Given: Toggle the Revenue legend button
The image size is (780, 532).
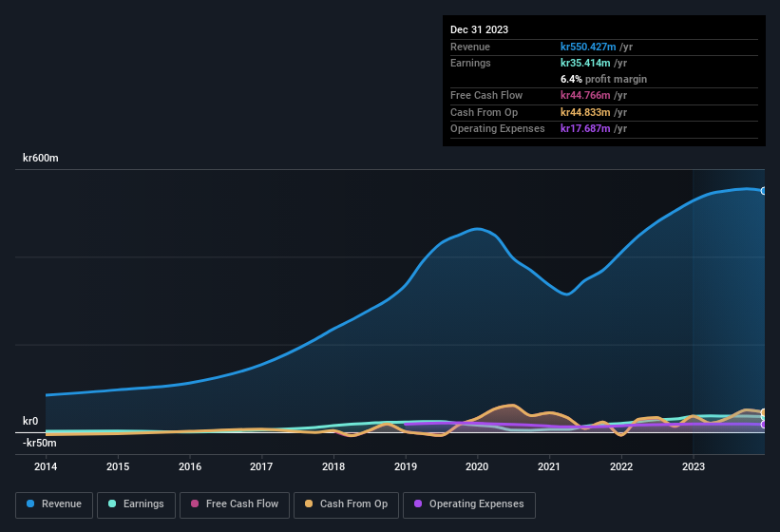Looking at the screenshot, I should tap(54, 504).
